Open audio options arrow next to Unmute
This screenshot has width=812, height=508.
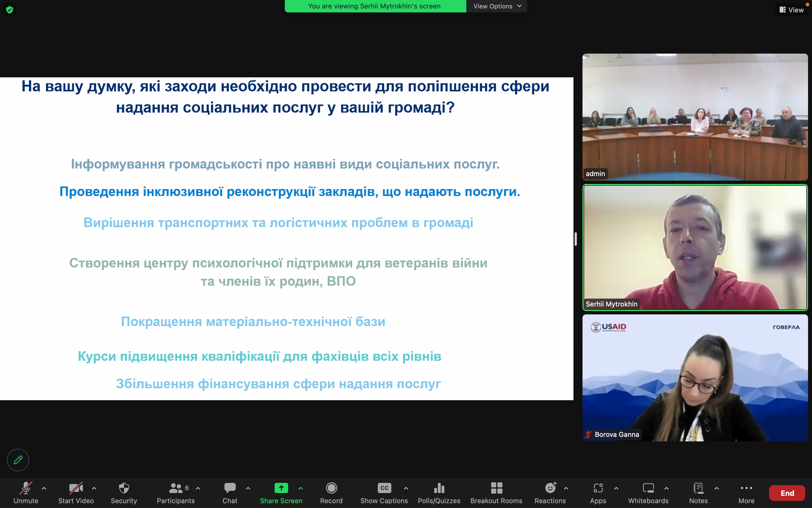44,488
